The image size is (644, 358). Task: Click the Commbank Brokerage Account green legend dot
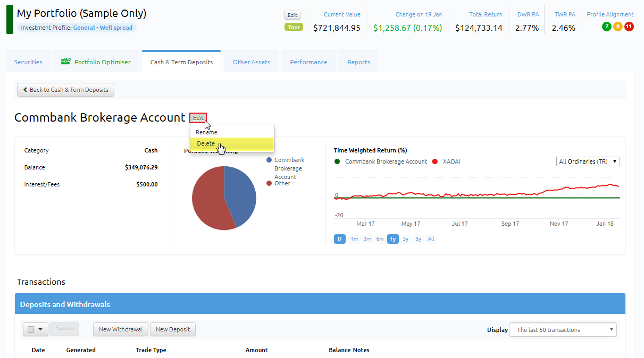pos(337,161)
